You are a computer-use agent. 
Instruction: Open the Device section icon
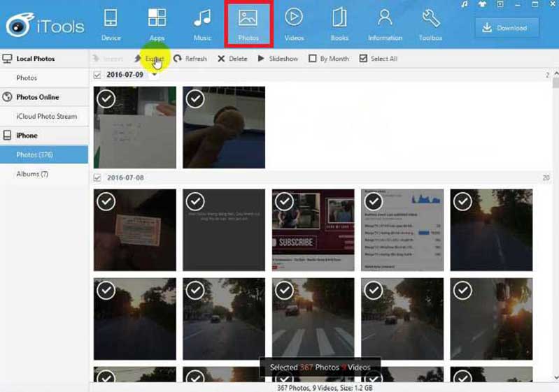[x=111, y=18]
